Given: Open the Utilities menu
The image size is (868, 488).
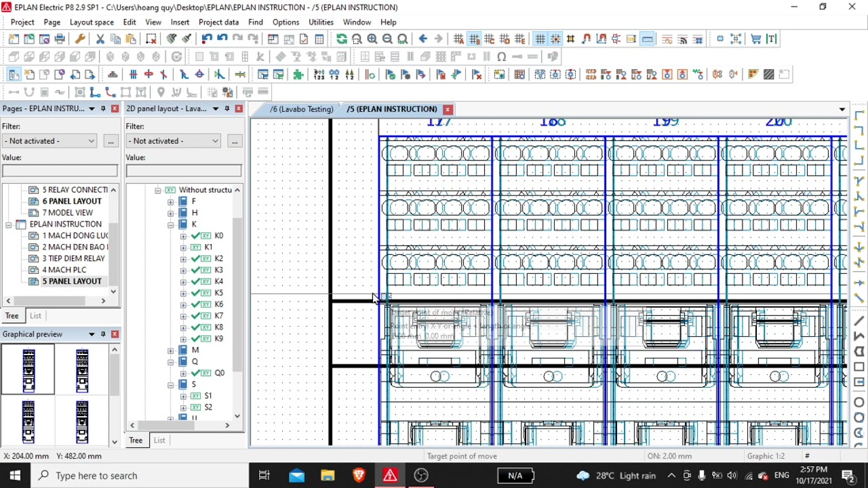Looking at the screenshot, I should click(321, 22).
